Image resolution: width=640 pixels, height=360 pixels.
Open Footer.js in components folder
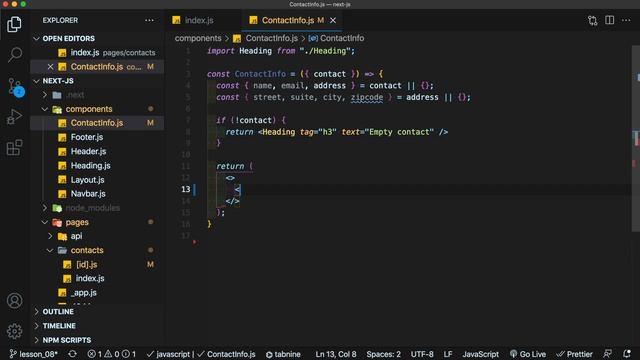(87, 137)
